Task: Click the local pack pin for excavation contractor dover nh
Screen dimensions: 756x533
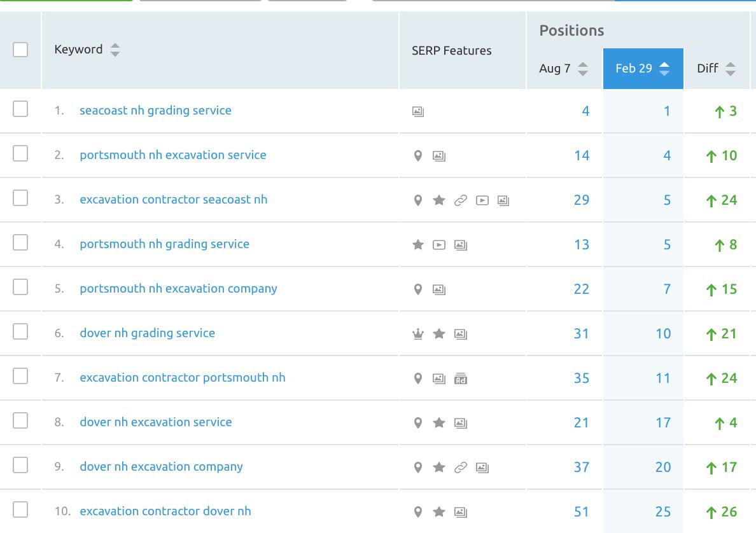Action: pyautogui.click(x=418, y=512)
